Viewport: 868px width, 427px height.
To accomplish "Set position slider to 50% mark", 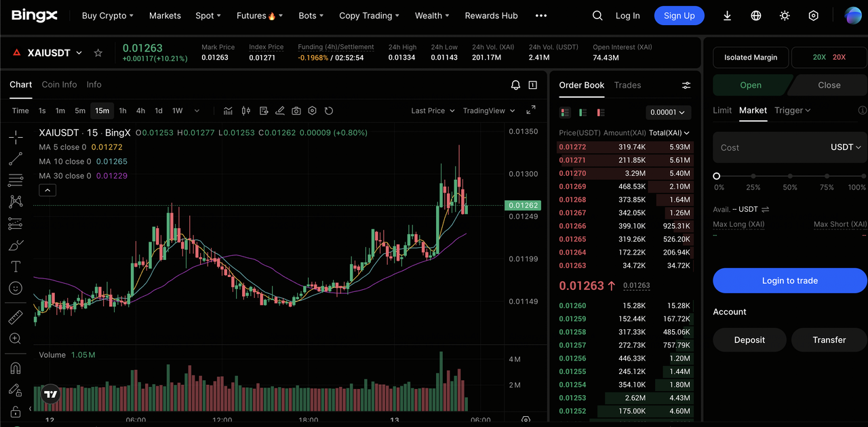I will pyautogui.click(x=790, y=177).
